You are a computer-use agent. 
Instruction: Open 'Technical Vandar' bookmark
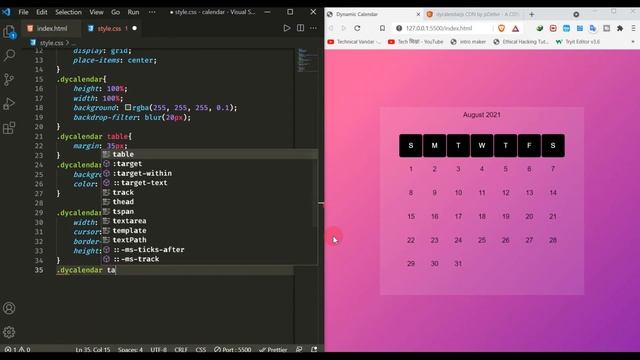tap(354, 42)
